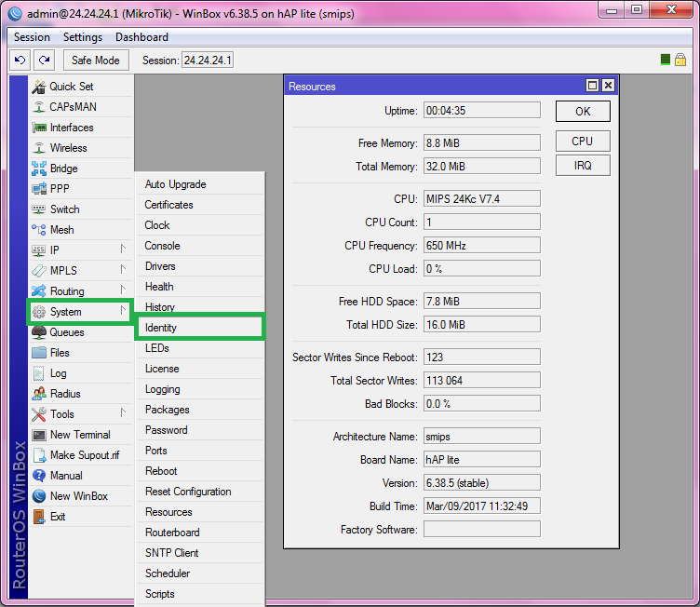Viewport: 700px width, 607px height.
Task: Click the Tools icon
Action: pos(39,414)
